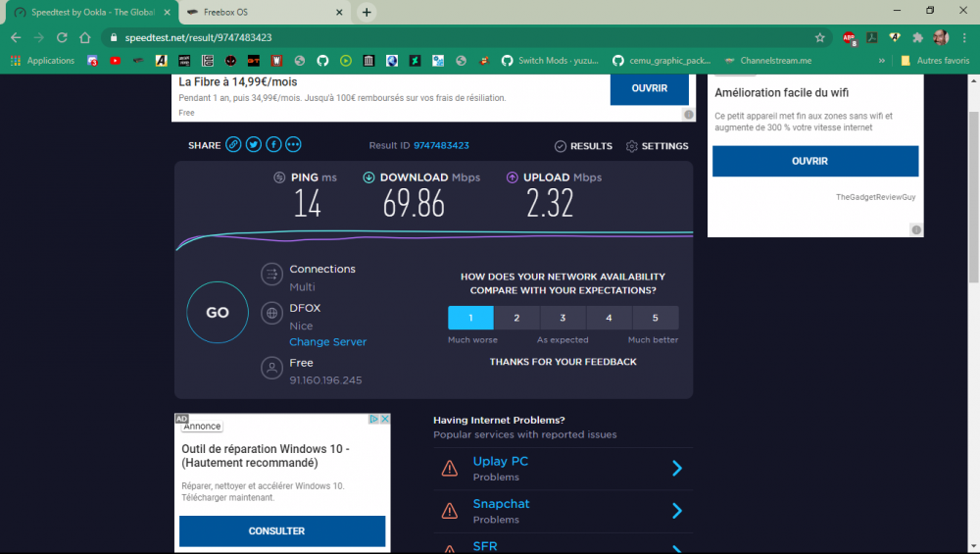Share the result on Facebook
Viewport: 980px width, 554px height.
pos(273,145)
